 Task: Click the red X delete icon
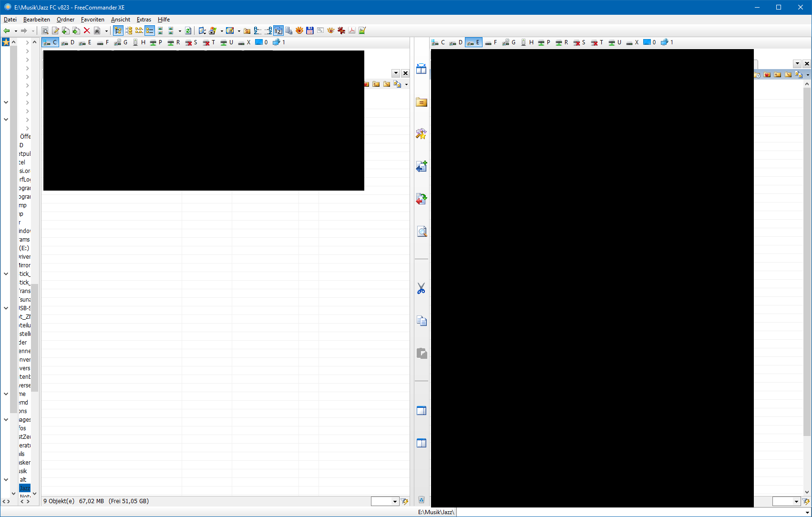coord(87,30)
